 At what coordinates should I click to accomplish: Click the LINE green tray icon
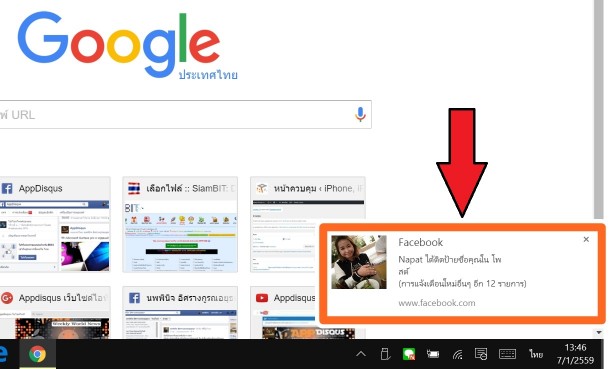tap(409, 354)
